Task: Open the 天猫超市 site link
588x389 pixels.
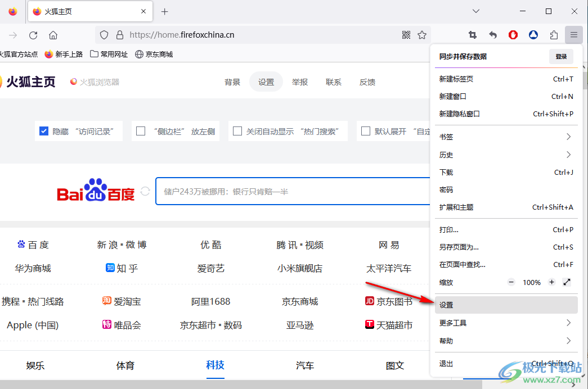Action: point(388,325)
